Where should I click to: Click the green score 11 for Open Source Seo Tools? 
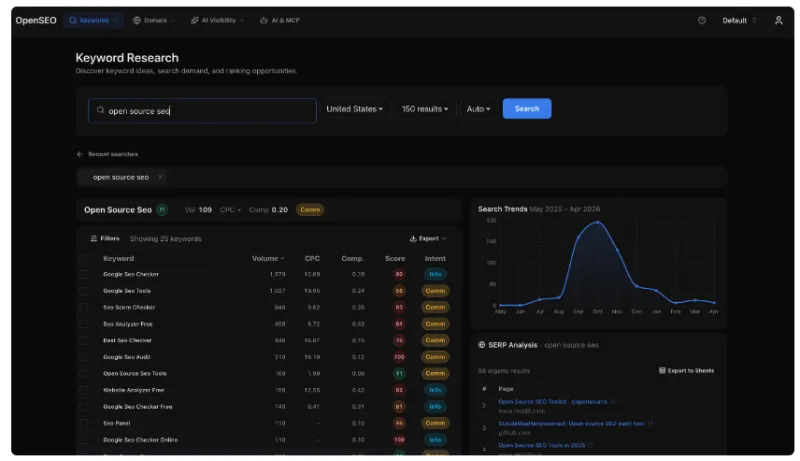click(399, 373)
